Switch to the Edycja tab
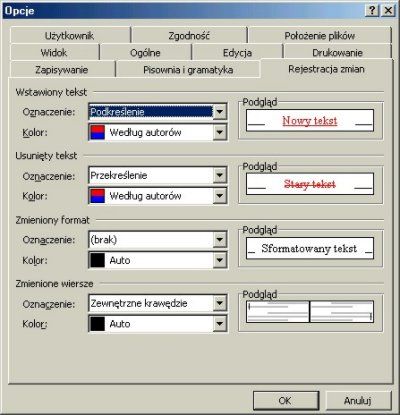 (237, 52)
